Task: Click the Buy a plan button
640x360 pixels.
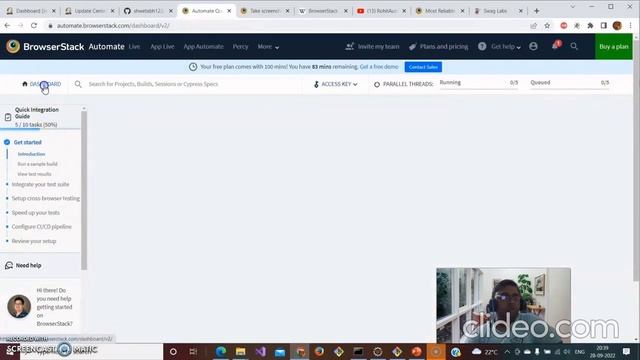Action: coord(613,47)
